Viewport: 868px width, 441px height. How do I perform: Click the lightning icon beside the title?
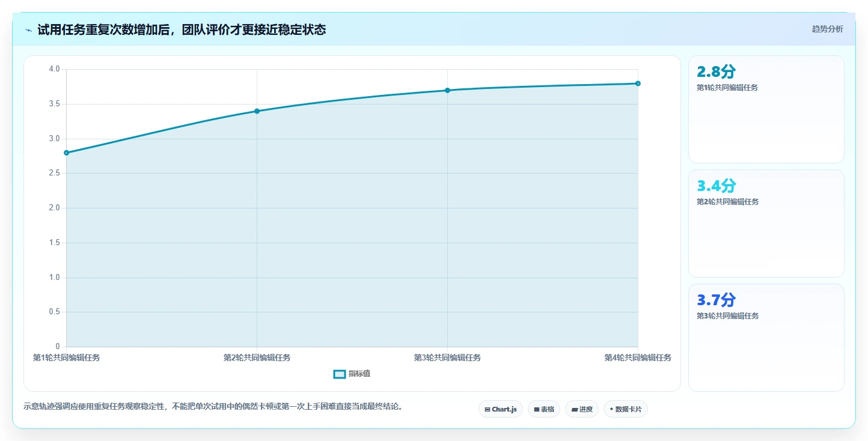click(29, 30)
